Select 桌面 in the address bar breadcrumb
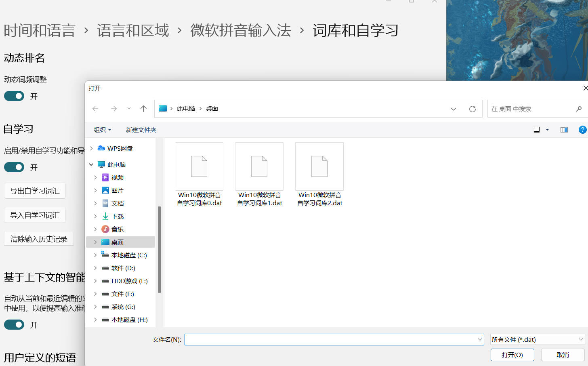Screen dimensions: 588x366 tap(212, 108)
